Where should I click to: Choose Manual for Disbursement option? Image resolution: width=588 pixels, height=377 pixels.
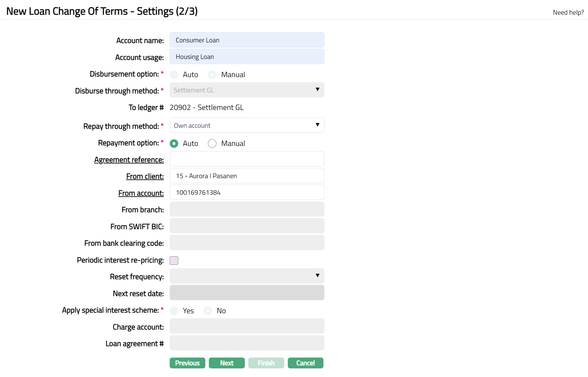pyautogui.click(x=212, y=75)
